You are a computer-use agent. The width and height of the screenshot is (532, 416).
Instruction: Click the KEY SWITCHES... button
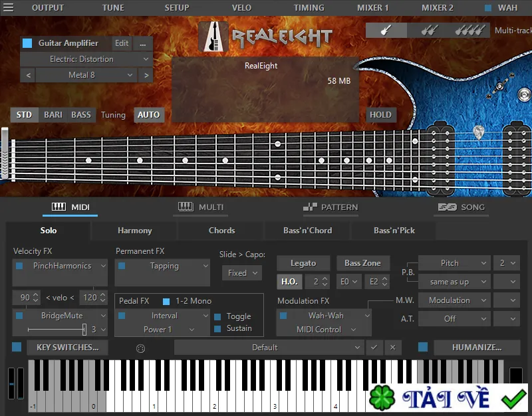(x=68, y=347)
